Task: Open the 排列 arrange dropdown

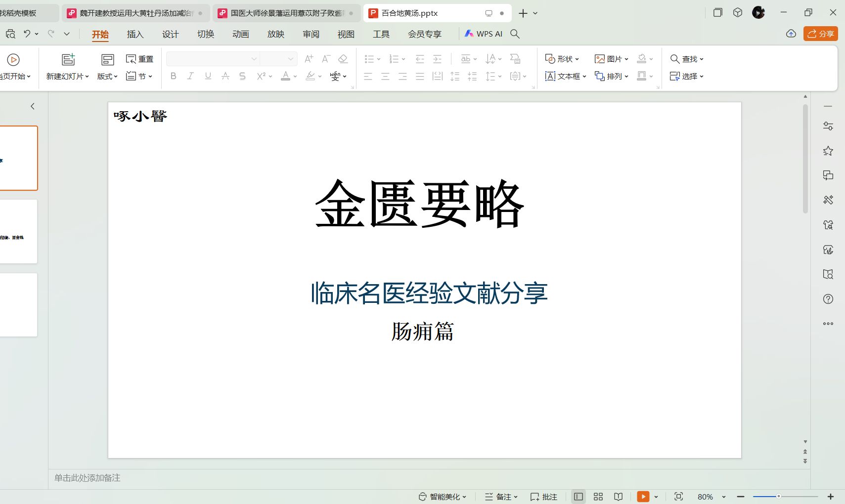Action: [611, 76]
